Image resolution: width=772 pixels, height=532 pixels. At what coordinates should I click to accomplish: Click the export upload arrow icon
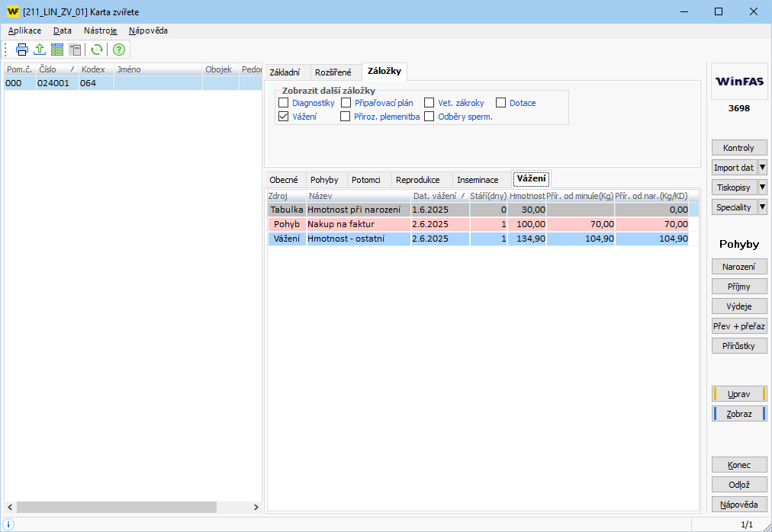[x=40, y=50]
